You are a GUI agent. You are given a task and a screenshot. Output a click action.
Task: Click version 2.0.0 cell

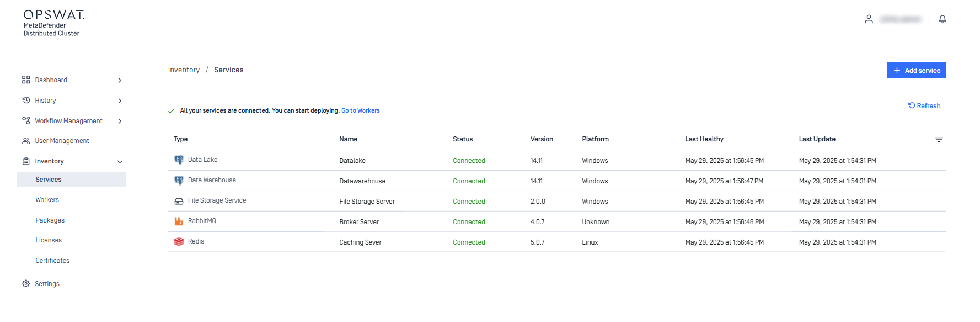click(538, 202)
